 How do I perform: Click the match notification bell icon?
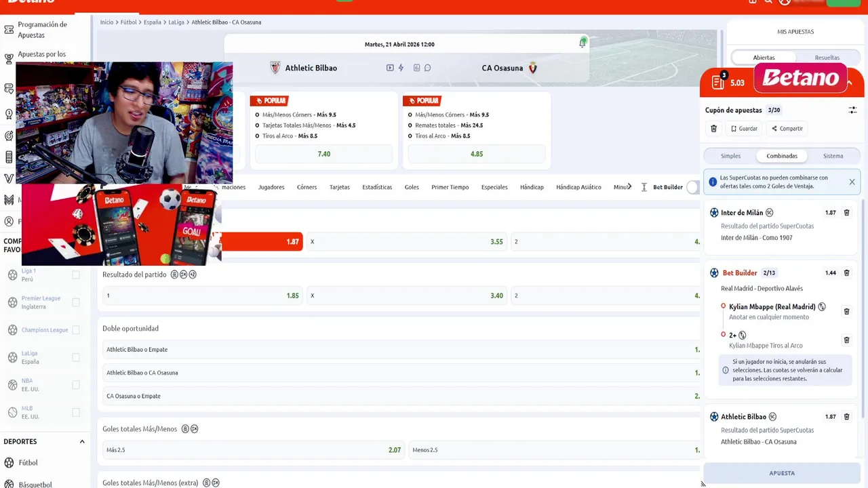[x=583, y=43]
